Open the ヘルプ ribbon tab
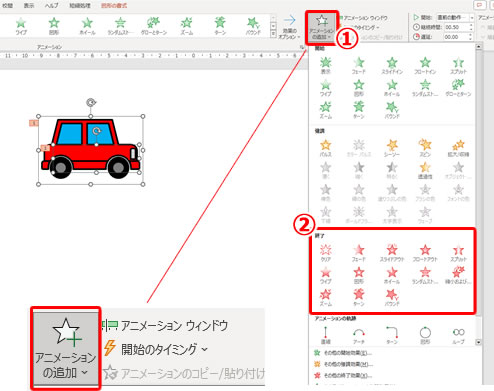Viewport: 494px width, 391px height. [x=51, y=5]
